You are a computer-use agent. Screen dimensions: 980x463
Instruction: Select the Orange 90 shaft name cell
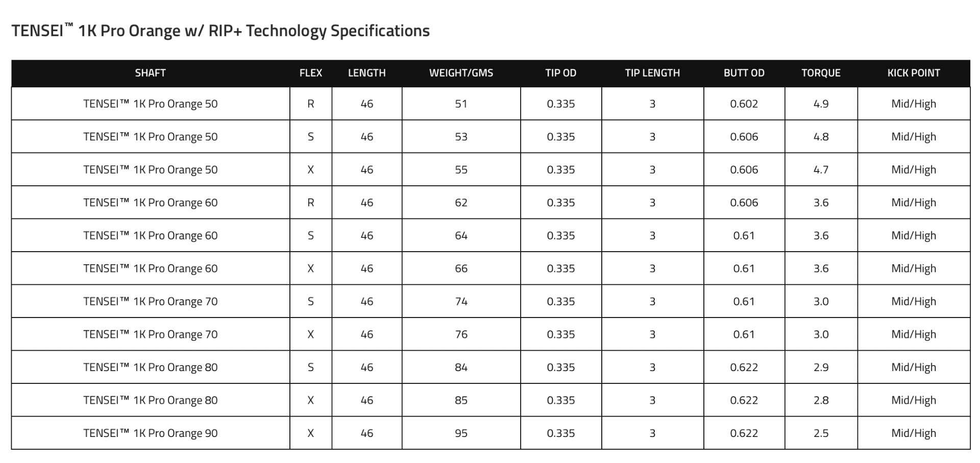point(151,433)
